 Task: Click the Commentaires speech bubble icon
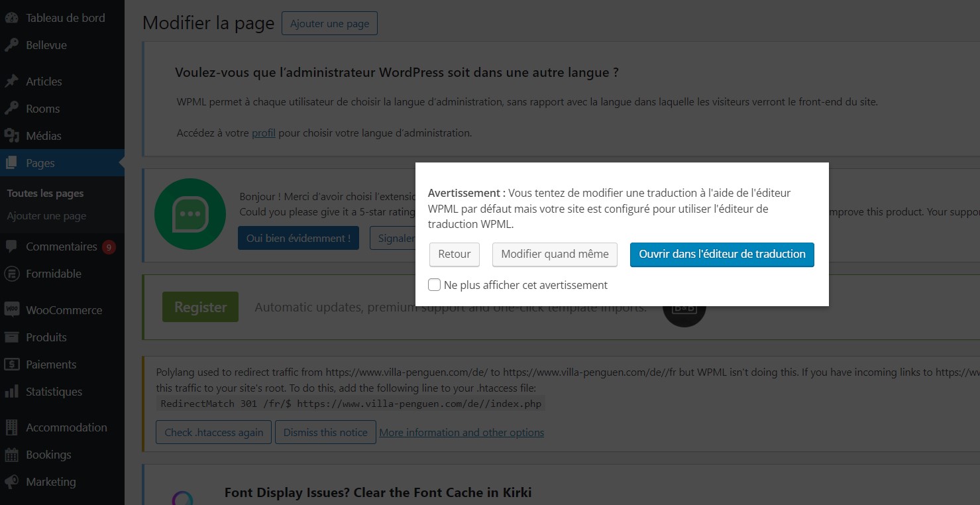click(12, 247)
